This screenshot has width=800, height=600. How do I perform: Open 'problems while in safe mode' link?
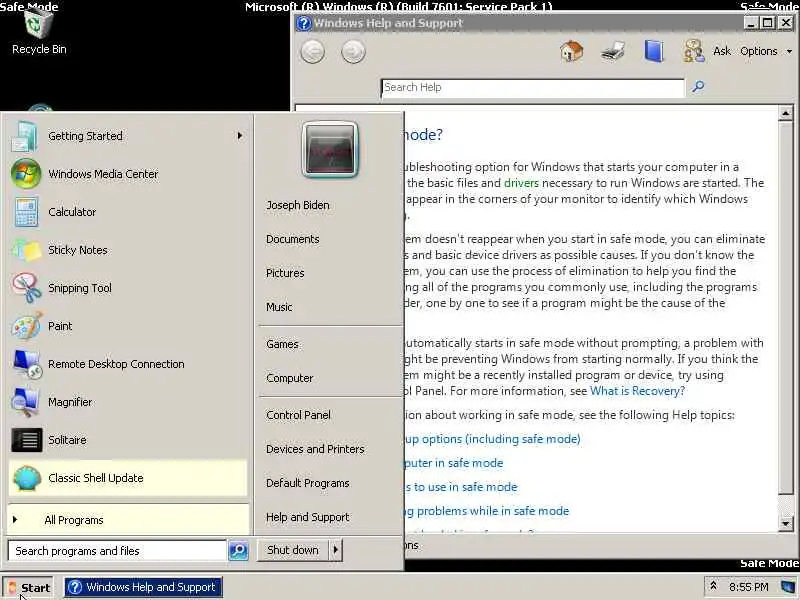point(486,511)
